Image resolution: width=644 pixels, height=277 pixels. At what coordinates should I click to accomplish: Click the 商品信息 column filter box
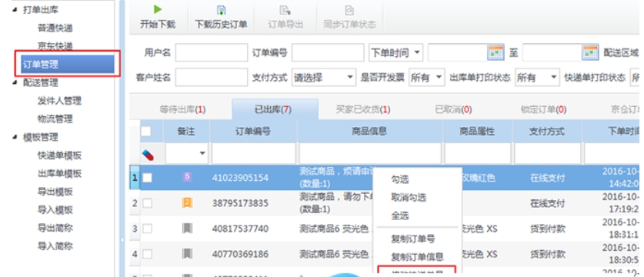point(370,154)
